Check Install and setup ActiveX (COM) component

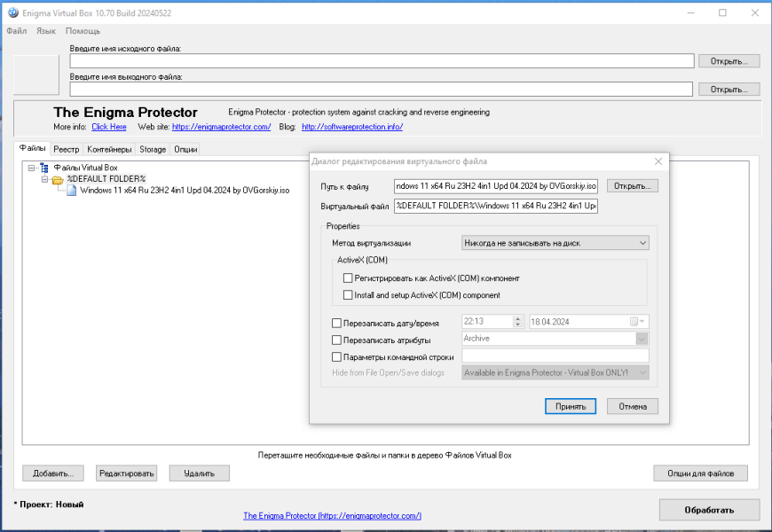[x=348, y=294]
